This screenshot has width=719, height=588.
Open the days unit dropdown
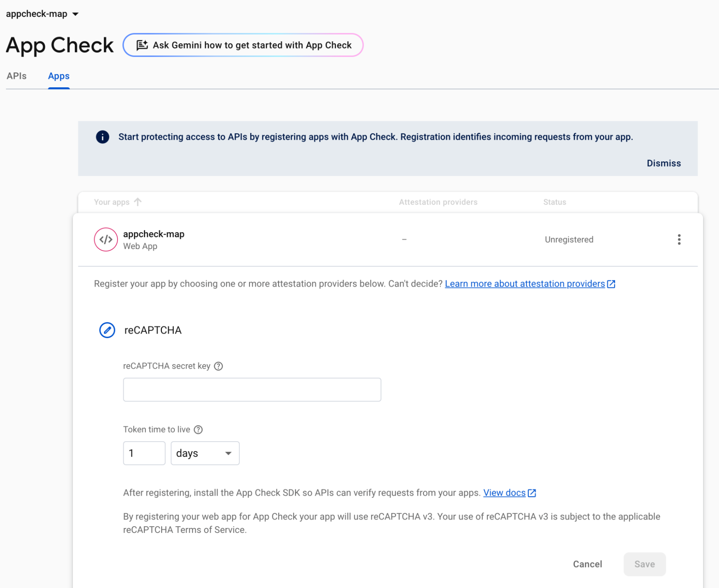tap(205, 453)
